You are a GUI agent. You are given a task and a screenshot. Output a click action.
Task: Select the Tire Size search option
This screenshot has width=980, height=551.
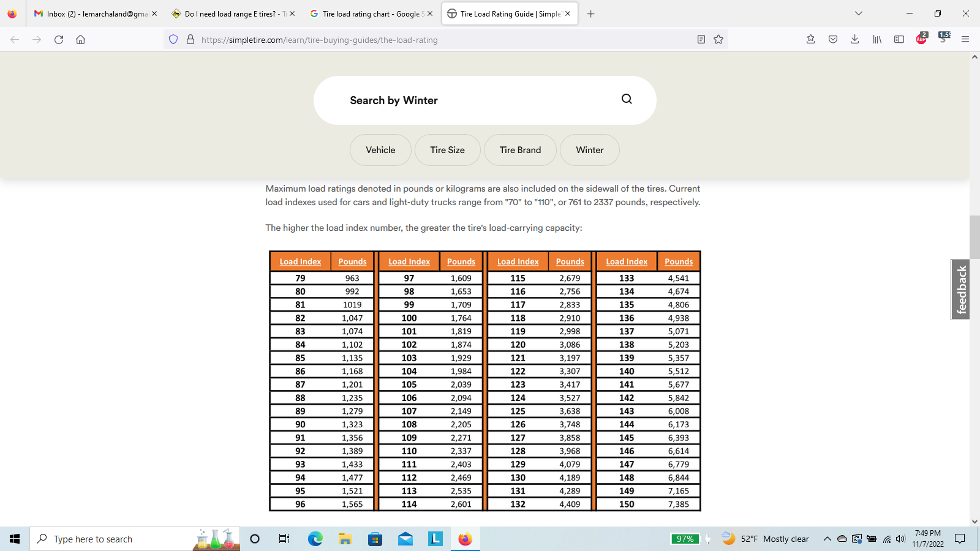(x=447, y=150)
